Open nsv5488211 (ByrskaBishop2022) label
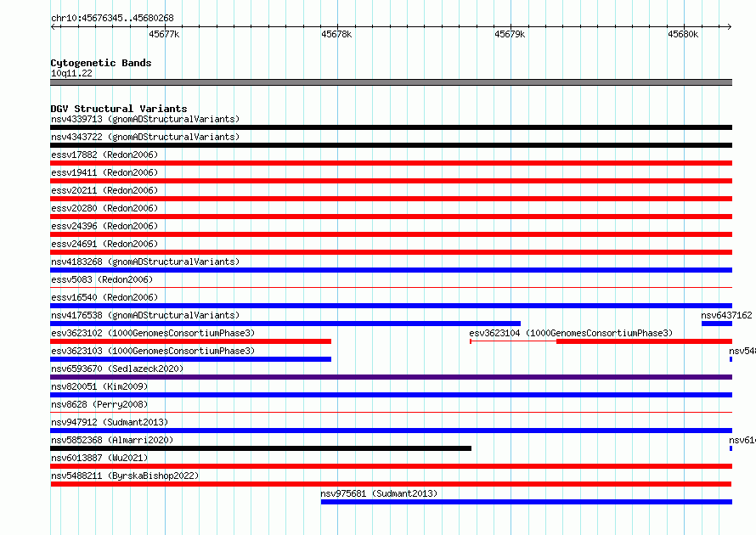This screenshot has height=535, width=756. click(125, 476)
